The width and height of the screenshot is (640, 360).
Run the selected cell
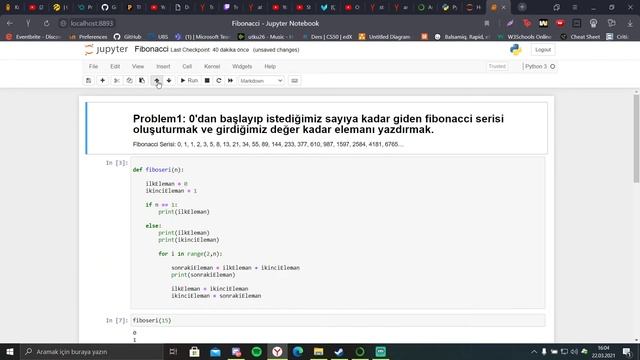pyautogui.click(x=189, y=81)
